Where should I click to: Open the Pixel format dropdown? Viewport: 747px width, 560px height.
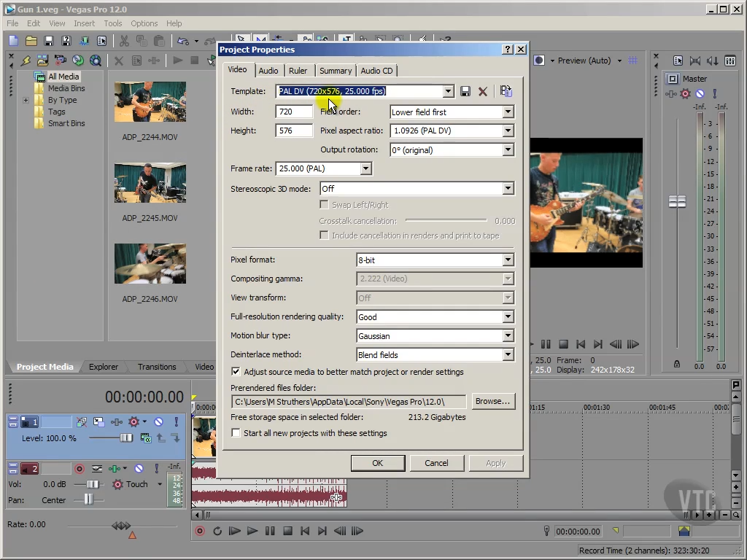coord(508,260)
